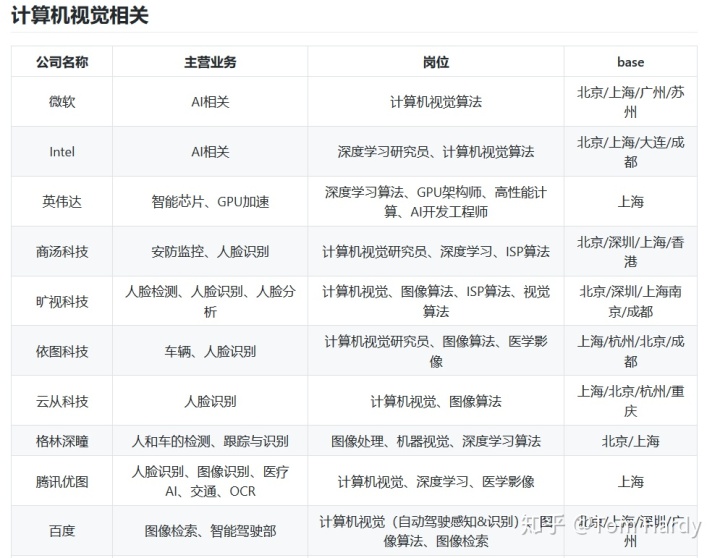Screen dimensions: 720x558
Task: Select the 格林深瞳 company cell
Action: click(x=62, y=441)
